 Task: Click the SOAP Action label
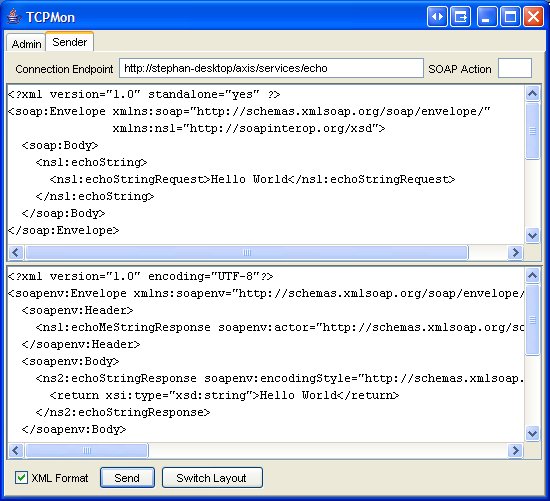click(460, 69)
